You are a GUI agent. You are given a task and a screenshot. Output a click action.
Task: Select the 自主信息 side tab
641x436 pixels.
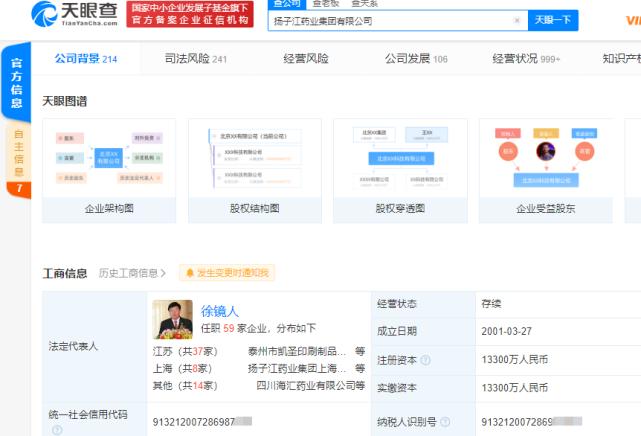[18, 153]
